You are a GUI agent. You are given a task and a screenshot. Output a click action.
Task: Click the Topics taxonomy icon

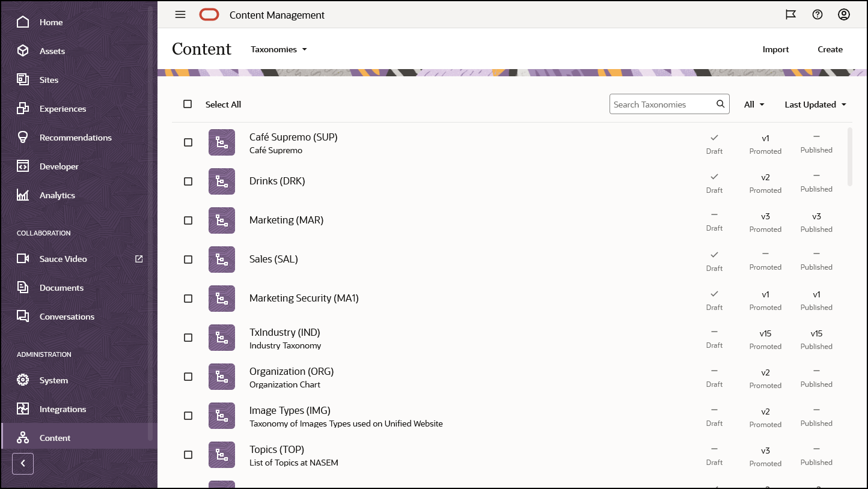(222, 455)
